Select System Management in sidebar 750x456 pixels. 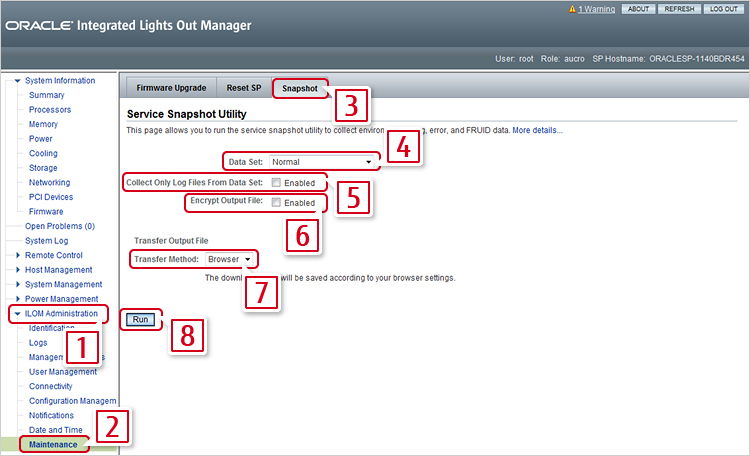(x=64, y=284)
